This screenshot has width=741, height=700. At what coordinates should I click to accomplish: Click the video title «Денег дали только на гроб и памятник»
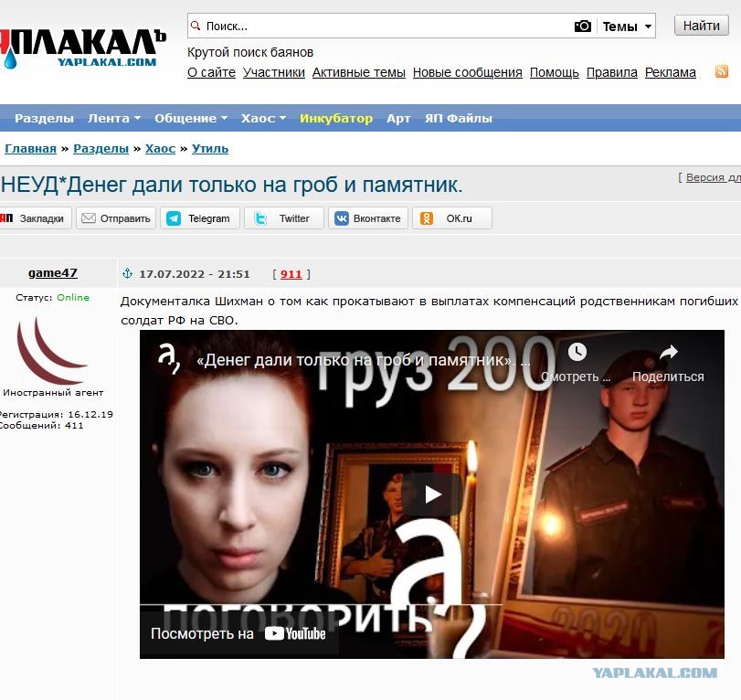(x=363, y=361)
